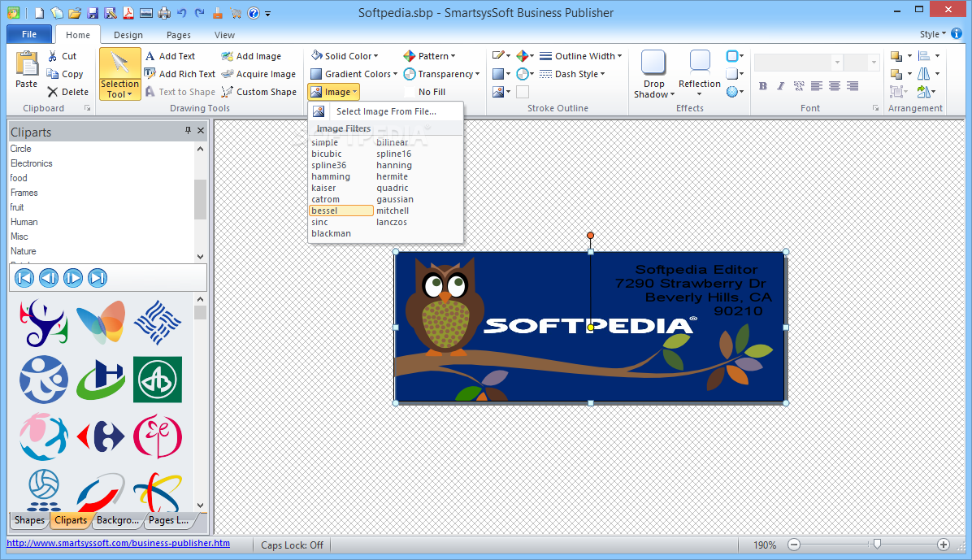The image size is (972, 560).
Task: Open Pattern fill dropdown
Action: click(429, 56)
